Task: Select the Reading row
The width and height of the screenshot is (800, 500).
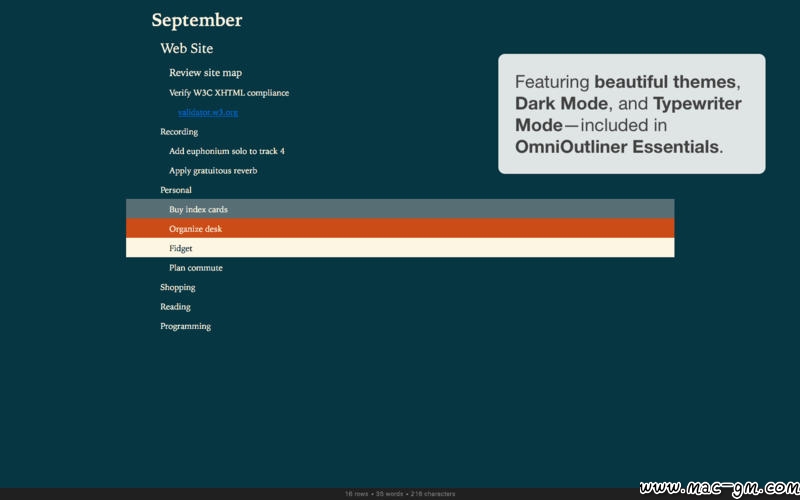Action: click(176, 307)
